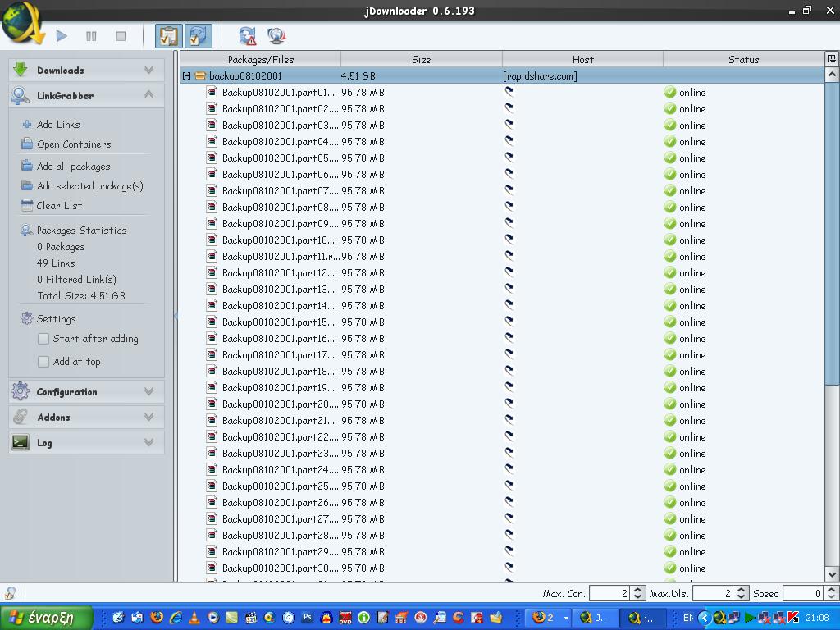The width and height of the screenshot is (840, 630).
Task: Sort by Status column header
Action: coord(743,59)
